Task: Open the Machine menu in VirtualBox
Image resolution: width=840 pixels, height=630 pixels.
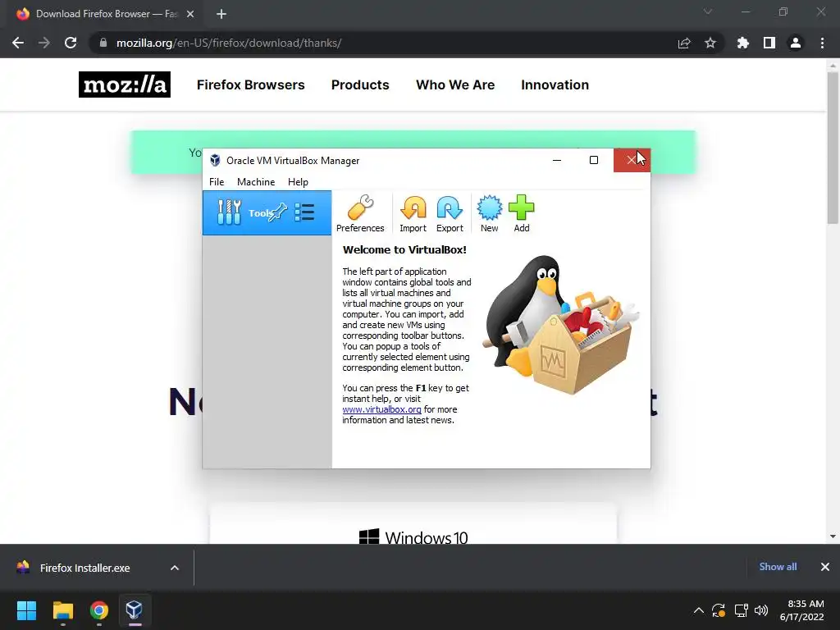Action: point(256,182)
